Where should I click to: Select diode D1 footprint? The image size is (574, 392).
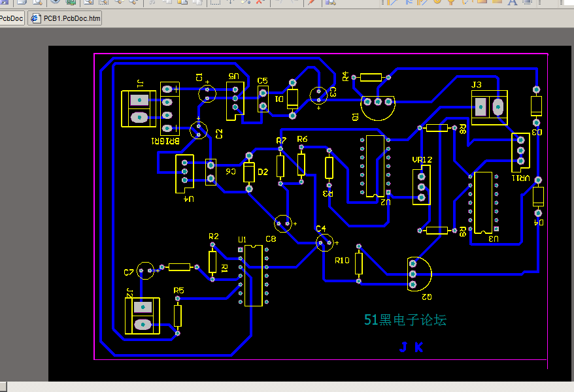click(x=292, y=99)
